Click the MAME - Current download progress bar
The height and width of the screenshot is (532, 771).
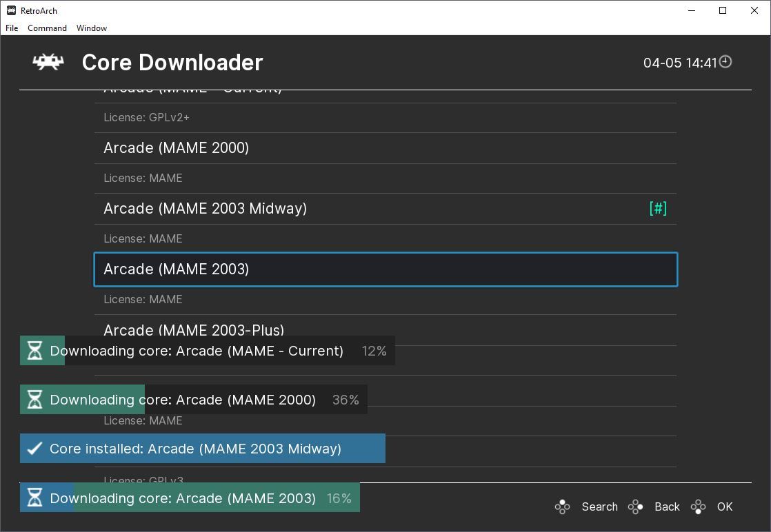[207, 351]
